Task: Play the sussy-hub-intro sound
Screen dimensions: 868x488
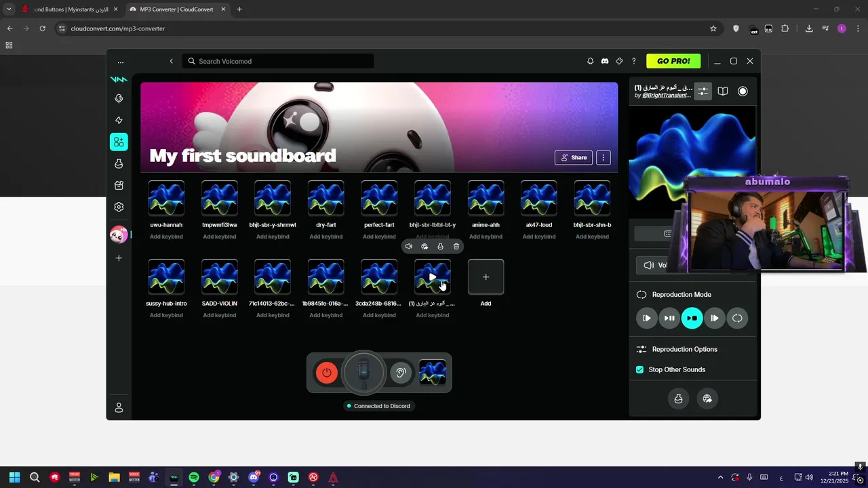Action: (x=166, y=277)
